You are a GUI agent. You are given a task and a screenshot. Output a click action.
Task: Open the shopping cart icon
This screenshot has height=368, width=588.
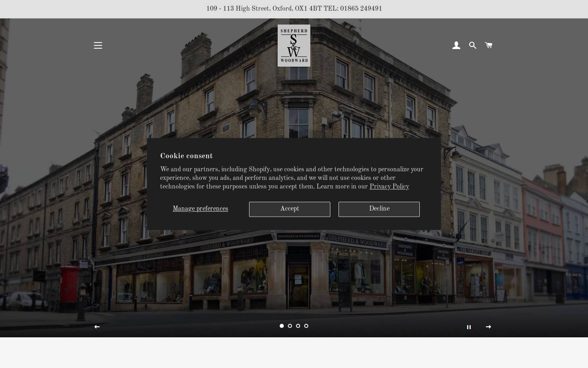pos(488,45)
